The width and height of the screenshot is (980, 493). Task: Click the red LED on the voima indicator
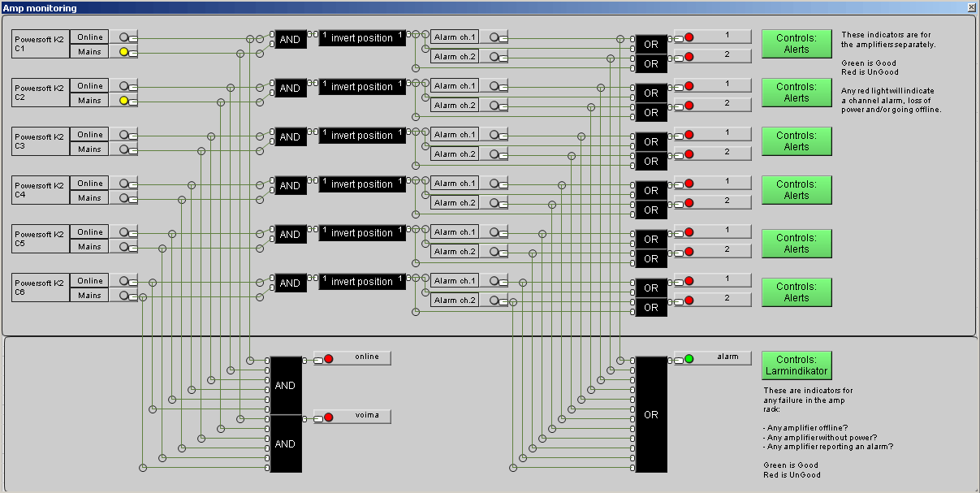click(329, 417)
